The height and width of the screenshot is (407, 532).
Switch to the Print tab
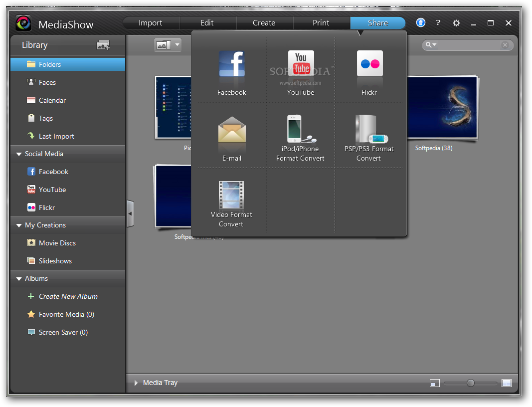pos(321,23)
